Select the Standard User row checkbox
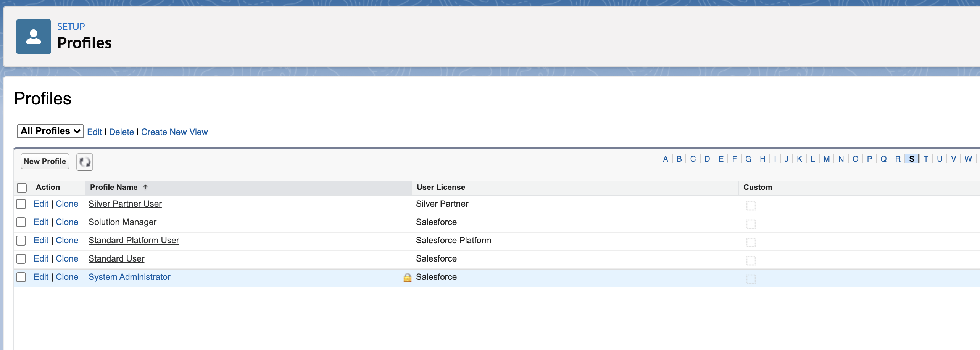This screenshot has width=980, height=350. (21, 259)
